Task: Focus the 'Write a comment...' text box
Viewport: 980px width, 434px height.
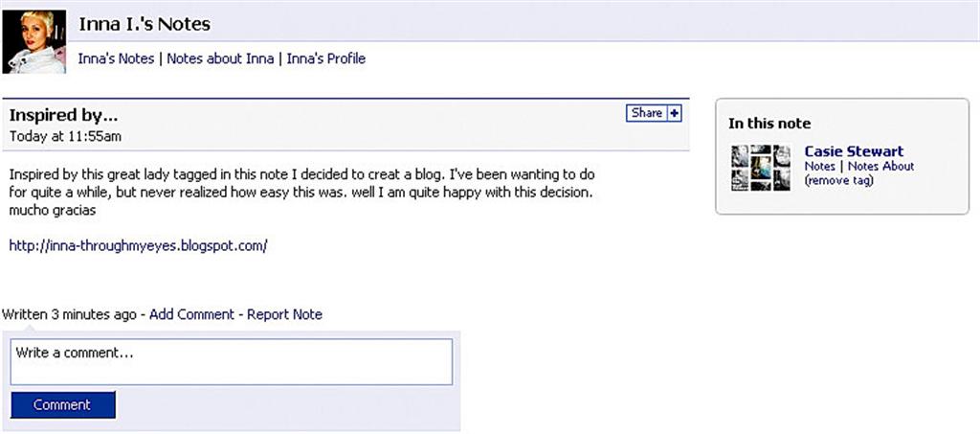Action: click(x=232, y=362)
